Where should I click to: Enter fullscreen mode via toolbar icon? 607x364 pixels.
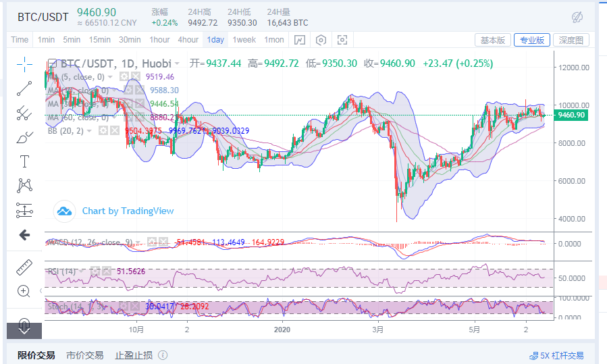pos(342,40)
